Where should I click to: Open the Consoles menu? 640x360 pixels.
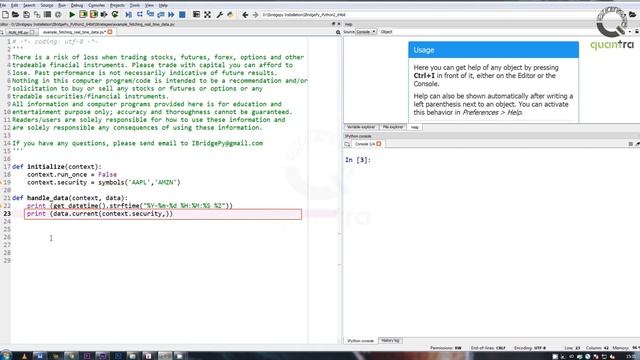(x=96, y=5)
